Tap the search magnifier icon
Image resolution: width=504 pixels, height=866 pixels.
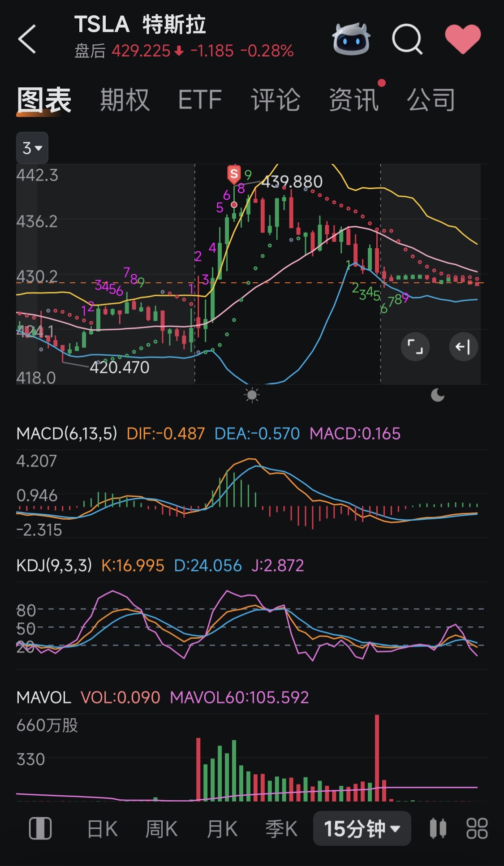(407, 39)
